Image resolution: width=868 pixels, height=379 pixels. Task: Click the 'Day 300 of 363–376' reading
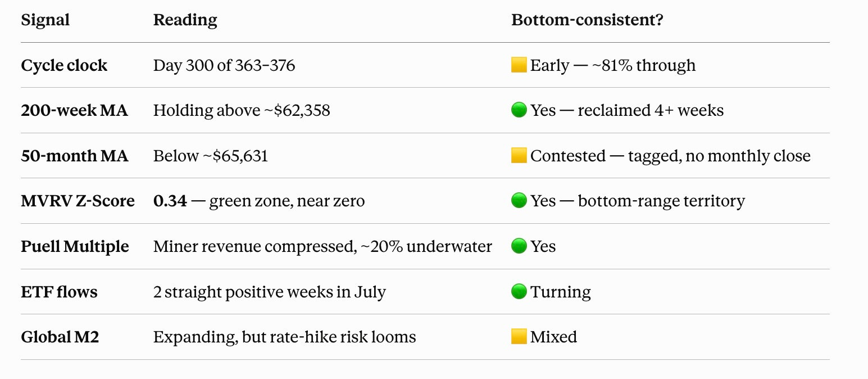(x=224, y=66)
